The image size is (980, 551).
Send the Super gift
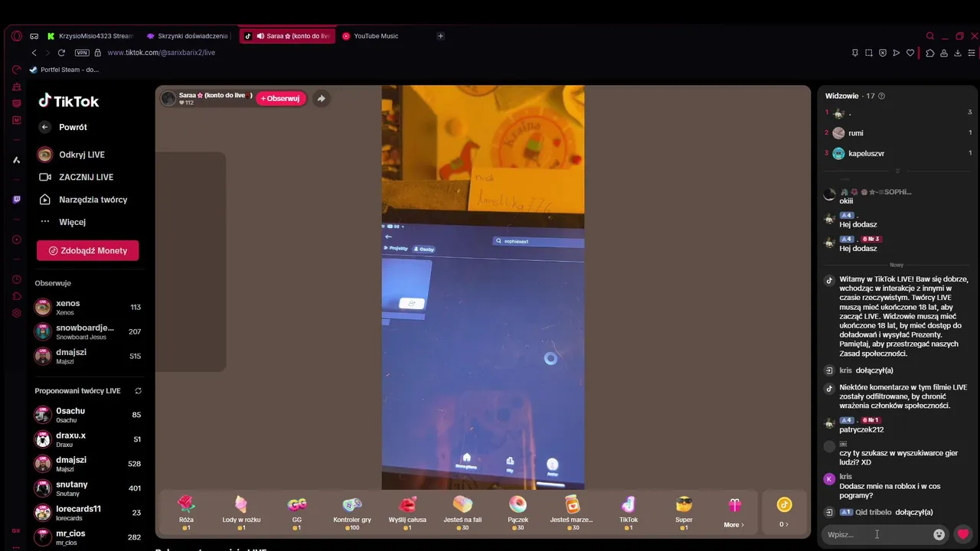click(684, 512)
